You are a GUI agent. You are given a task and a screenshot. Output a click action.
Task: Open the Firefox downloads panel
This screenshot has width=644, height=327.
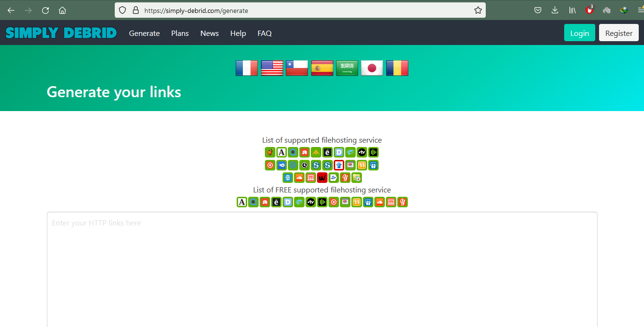(555, 10)
